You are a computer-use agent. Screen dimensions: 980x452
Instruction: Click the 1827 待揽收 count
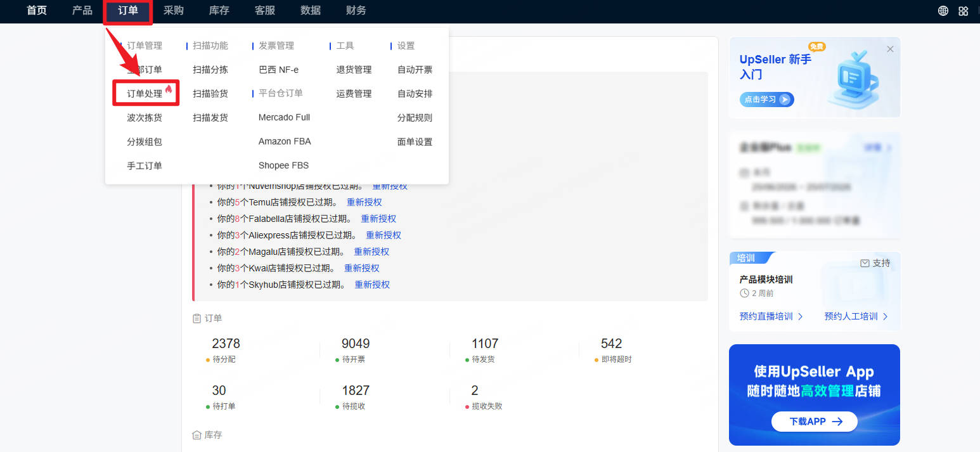point(356,391)
